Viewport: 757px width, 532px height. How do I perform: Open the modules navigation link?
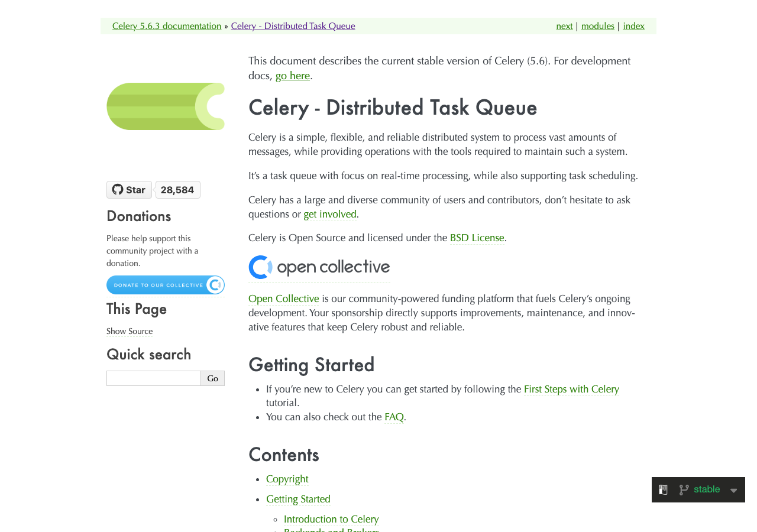(x=598, y=26)
